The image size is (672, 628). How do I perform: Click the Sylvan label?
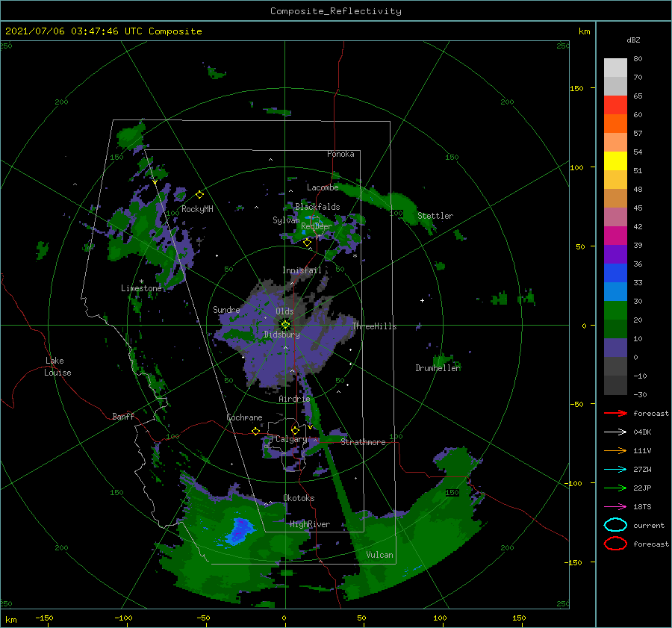[x=286, y=220]
